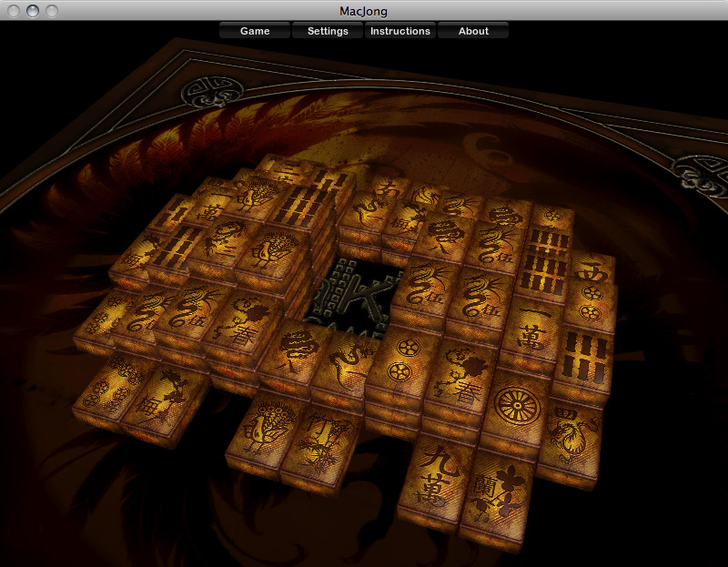Open the Instructions menu
728x567 pixels.
[399, 31]
